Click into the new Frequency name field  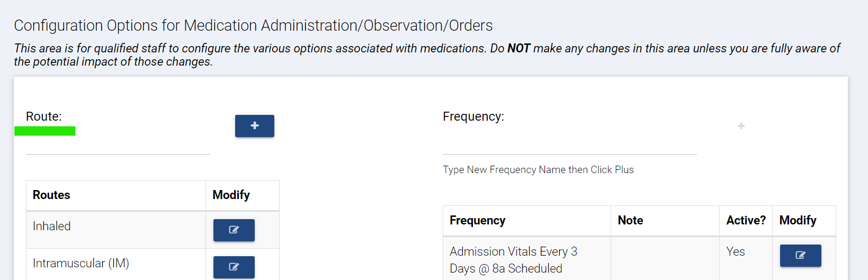(569, 145)
